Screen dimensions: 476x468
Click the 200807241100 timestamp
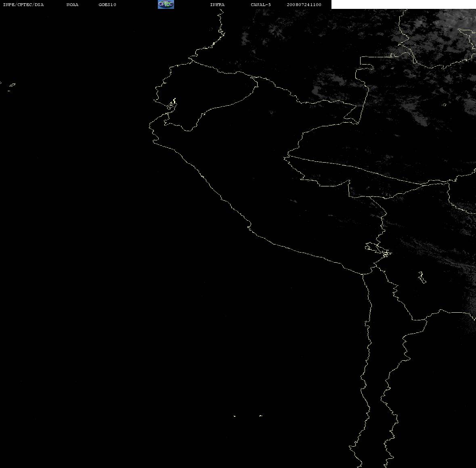click(x=304, y=4)
